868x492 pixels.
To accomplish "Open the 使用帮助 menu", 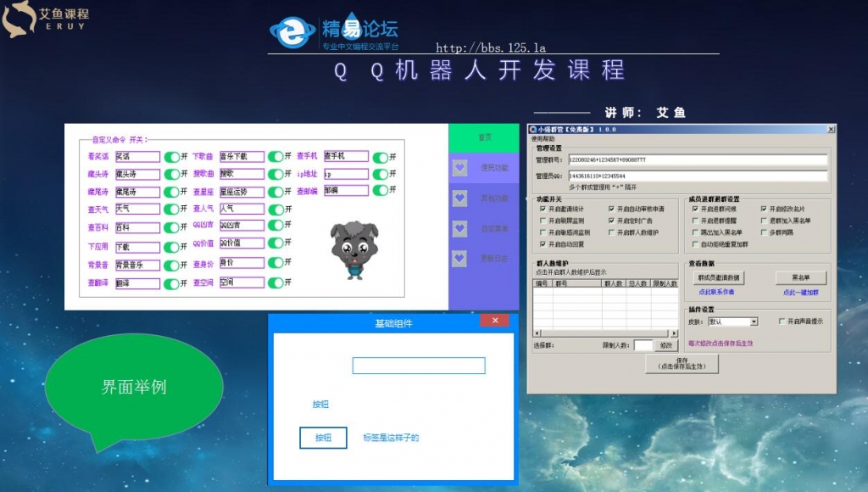I will [543, 138].
